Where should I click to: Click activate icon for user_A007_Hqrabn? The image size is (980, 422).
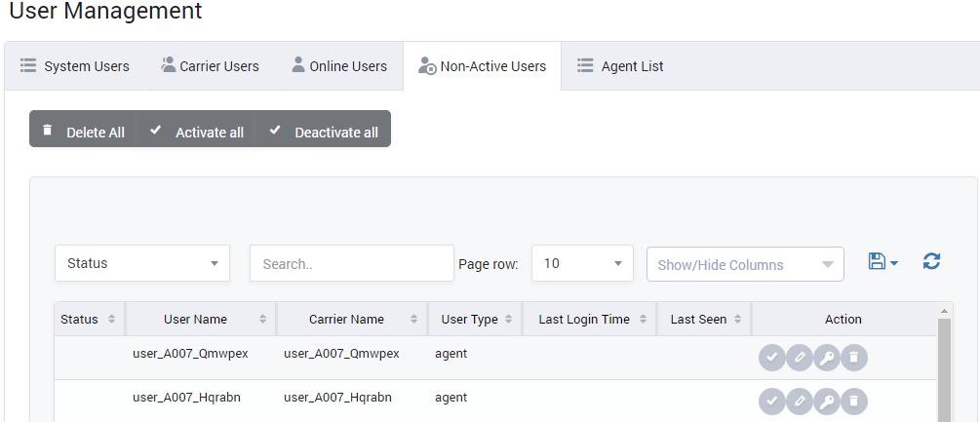click(772, 401)
